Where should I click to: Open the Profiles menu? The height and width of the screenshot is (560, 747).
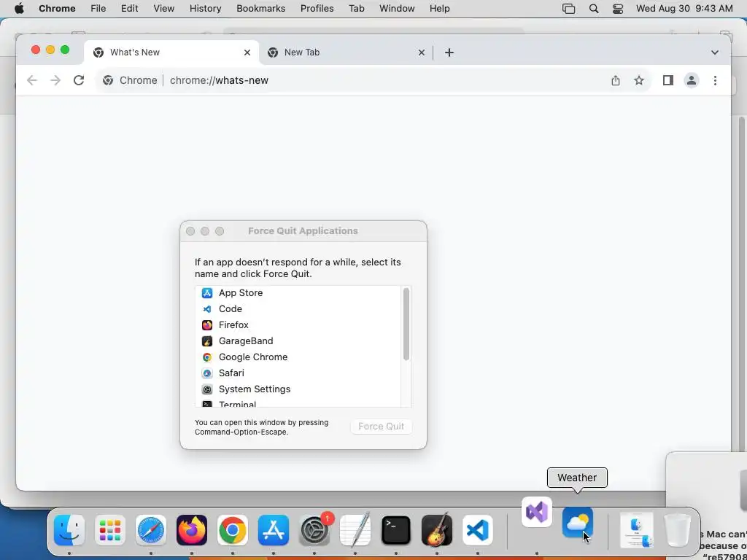[x=317, y=9]
